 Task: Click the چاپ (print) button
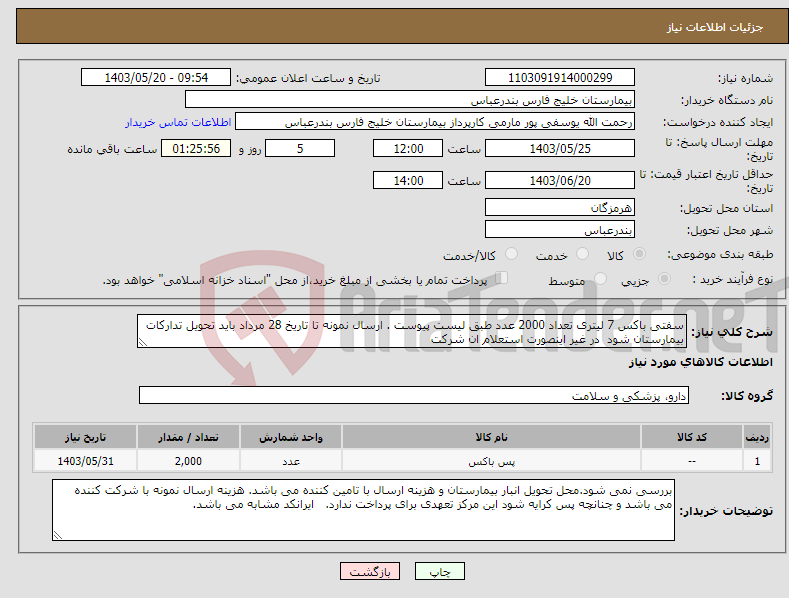[x=439, y=571]
